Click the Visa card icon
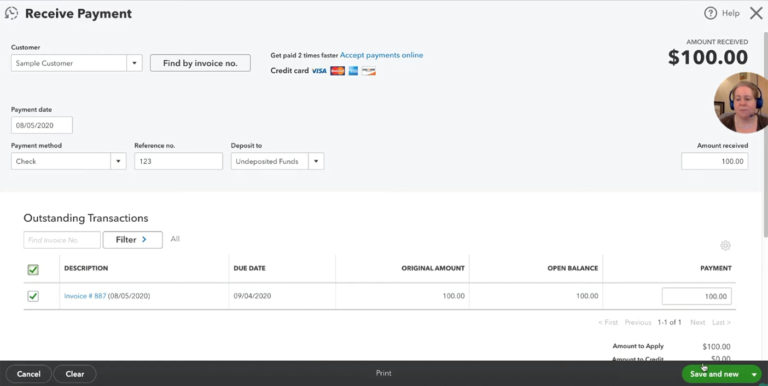The width and height of the screenshot is (768, 386). click(319, 71)
